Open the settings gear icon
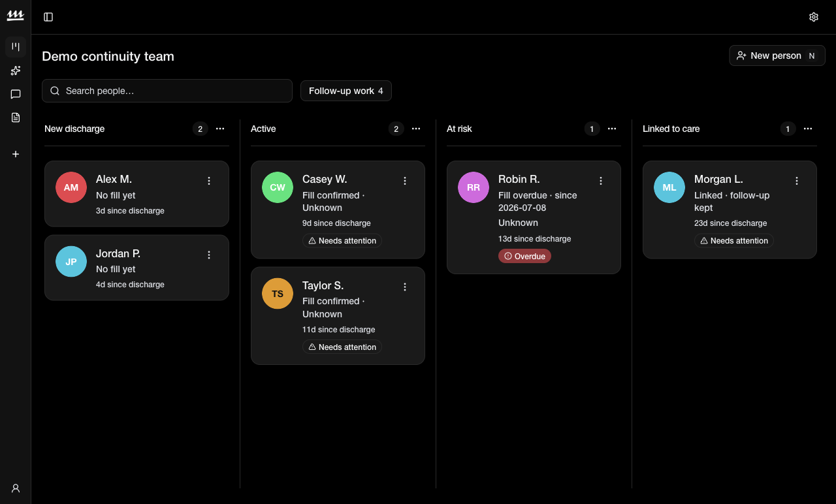This screenshot has width=836, height=504. [x=814, y=17]
